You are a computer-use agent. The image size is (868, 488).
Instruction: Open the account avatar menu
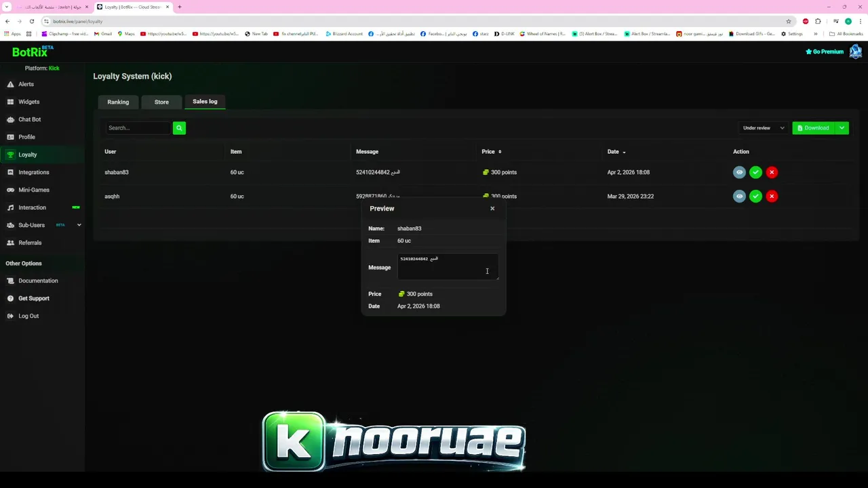click(x=855, y=52)
